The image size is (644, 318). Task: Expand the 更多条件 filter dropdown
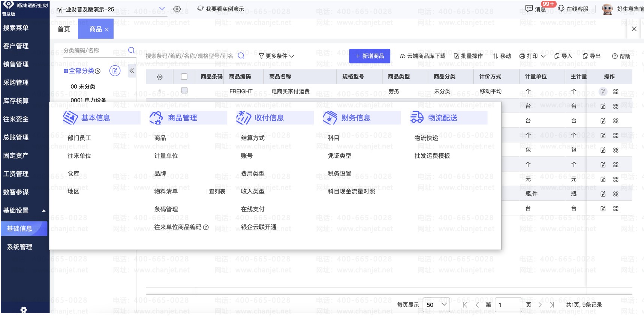tap(276, 56)
